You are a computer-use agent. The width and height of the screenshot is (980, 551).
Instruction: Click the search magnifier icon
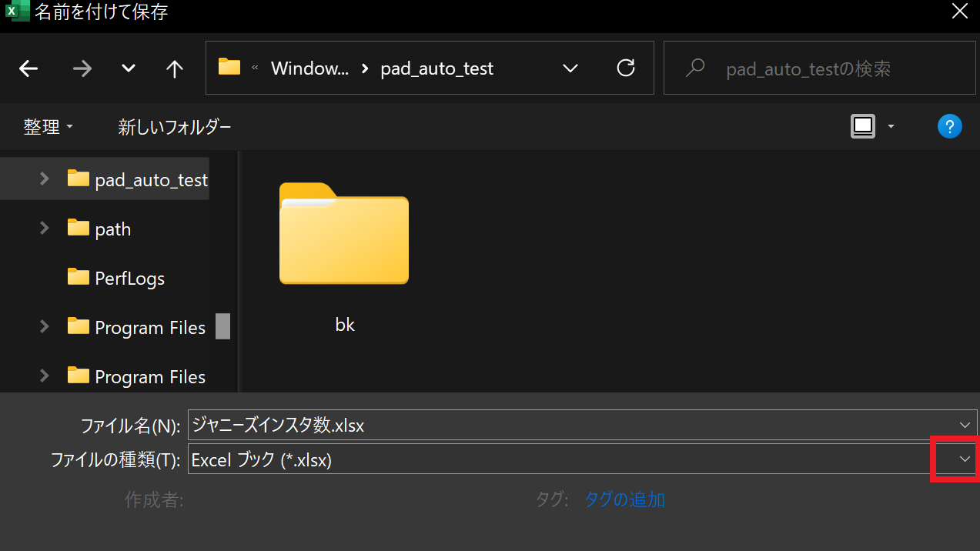coord(695,68)
